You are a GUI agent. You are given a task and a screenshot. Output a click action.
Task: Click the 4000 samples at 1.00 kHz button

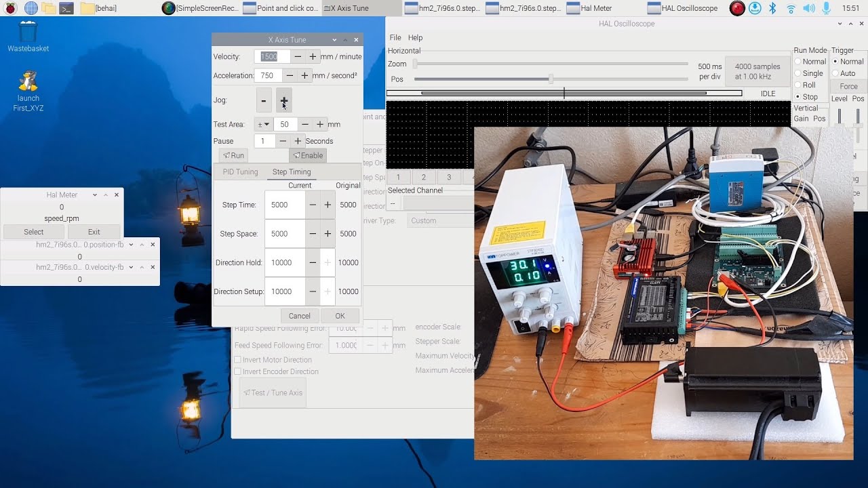tap(757, 71)
